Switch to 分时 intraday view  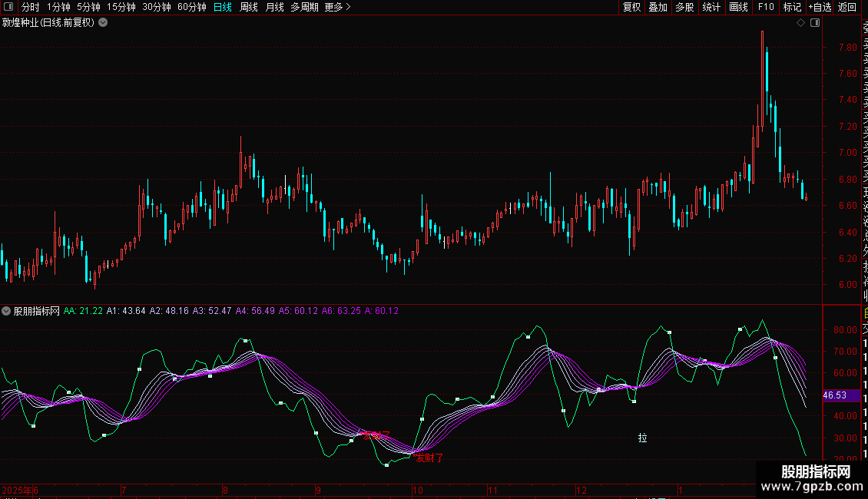(x=30, y=7)
